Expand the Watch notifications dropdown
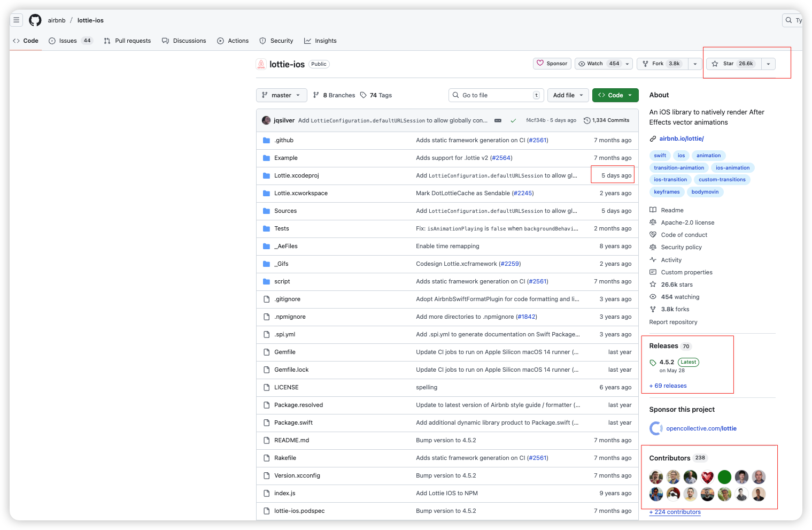 [x=628, y=64]
